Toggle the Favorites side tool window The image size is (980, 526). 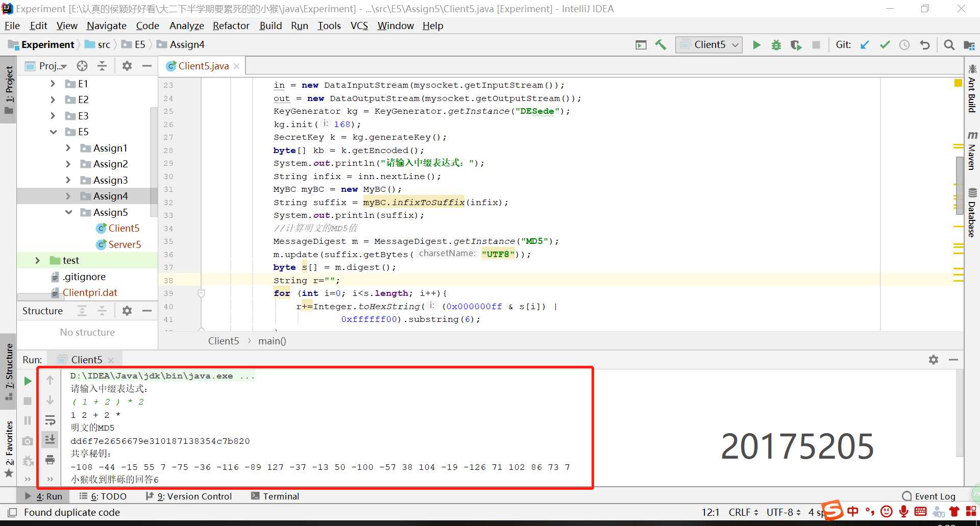(x=9, y=448)
